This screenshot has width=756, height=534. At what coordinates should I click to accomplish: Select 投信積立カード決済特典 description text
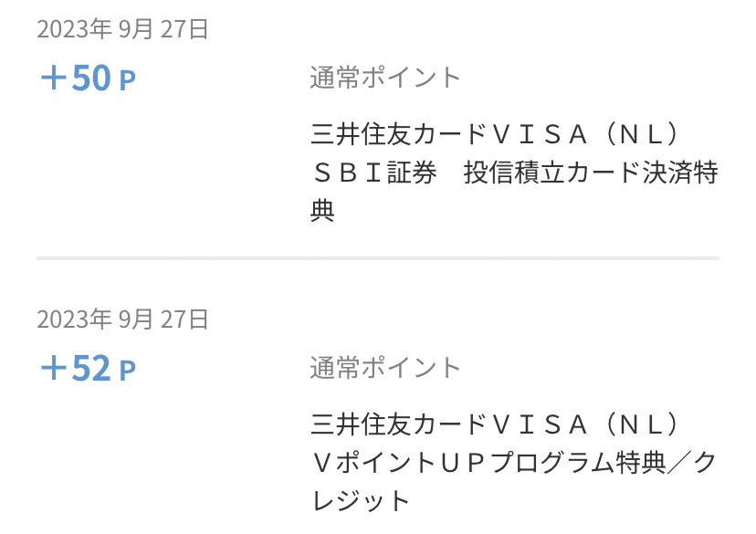(591, 173)
